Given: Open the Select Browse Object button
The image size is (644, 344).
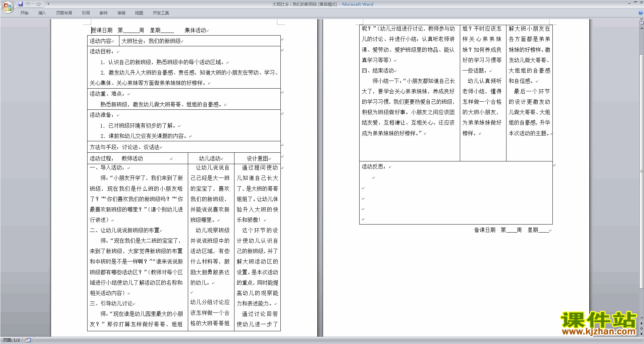Looking at the screenshot, I should pyautogui.click(x=641, y=328).
